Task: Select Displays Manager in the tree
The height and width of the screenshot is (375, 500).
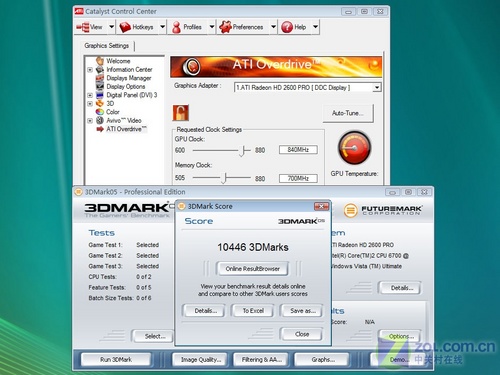Action: pyautogui.click(x=129, y=78)
